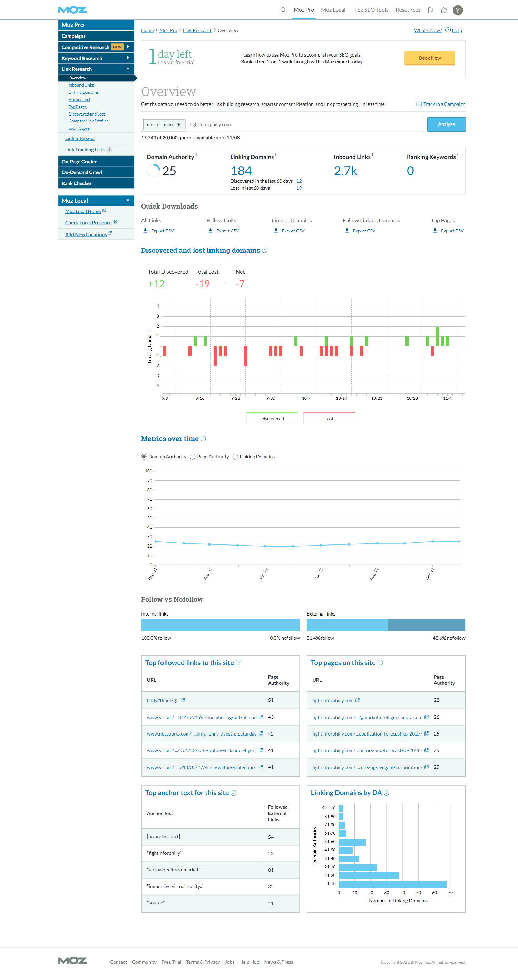The width and height of the screenshot is (518, 980).
Task: Open Inbound Links sidebar link
Action: coord(81,85)
